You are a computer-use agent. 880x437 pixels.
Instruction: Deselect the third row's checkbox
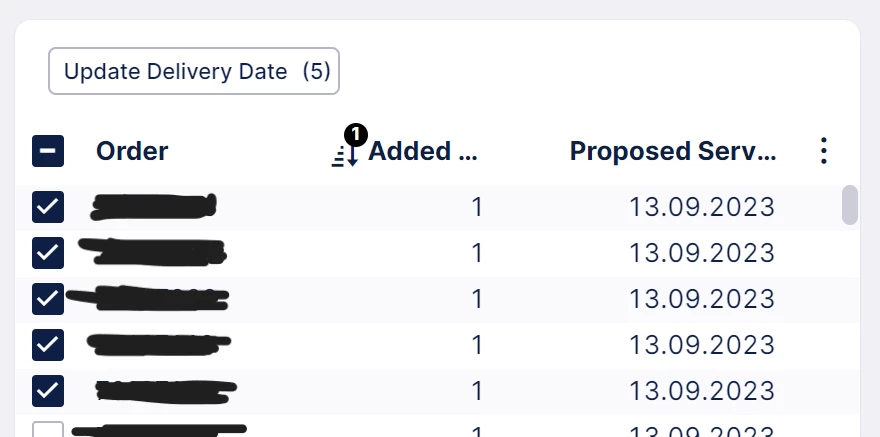click(x=48, y=298)
